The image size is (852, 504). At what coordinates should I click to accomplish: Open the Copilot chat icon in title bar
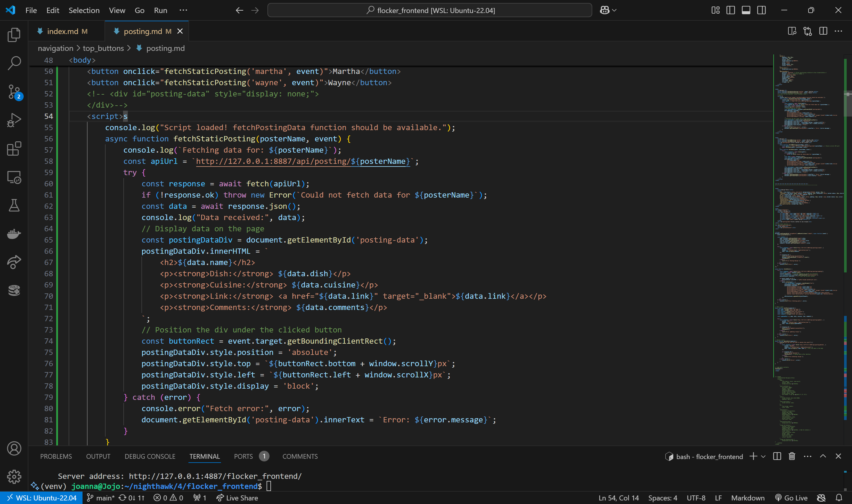point(604,10)
